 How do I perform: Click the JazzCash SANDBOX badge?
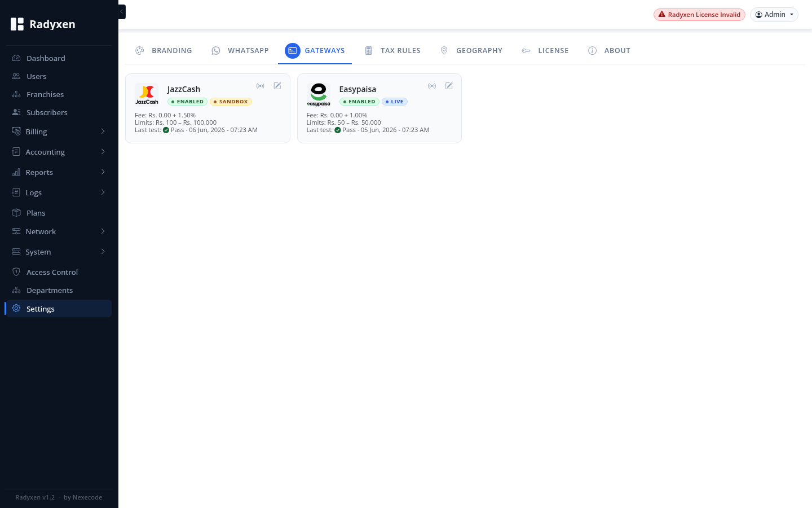231,102
